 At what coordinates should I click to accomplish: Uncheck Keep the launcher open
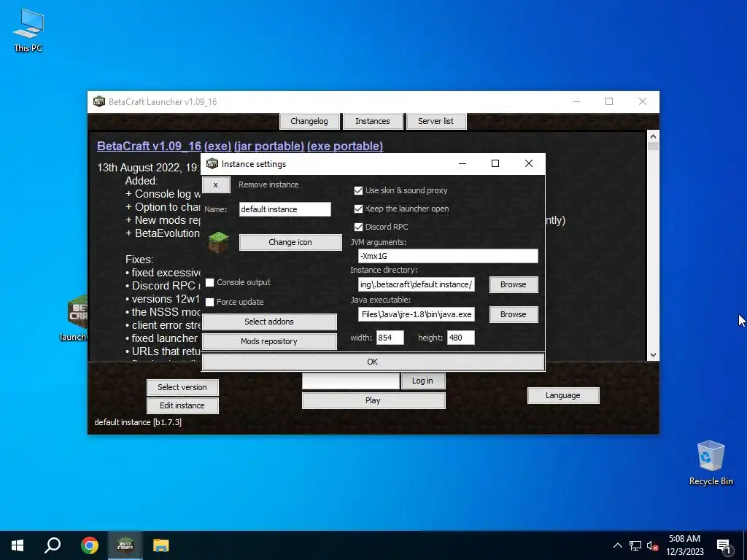(358, 209)
